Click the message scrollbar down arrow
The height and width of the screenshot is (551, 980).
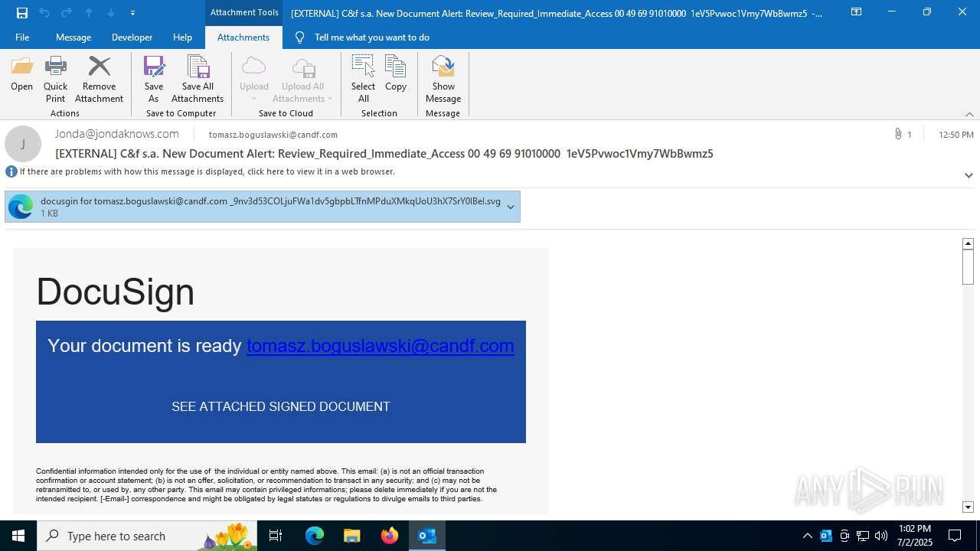pyautogui.click(x=968, y=507)
